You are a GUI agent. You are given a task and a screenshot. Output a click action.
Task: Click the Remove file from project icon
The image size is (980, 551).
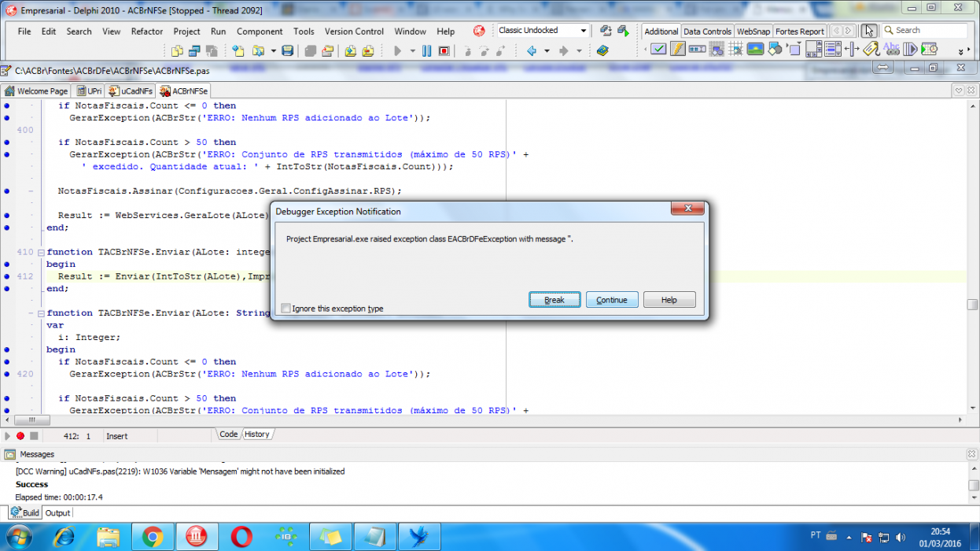tap(368, 50)
